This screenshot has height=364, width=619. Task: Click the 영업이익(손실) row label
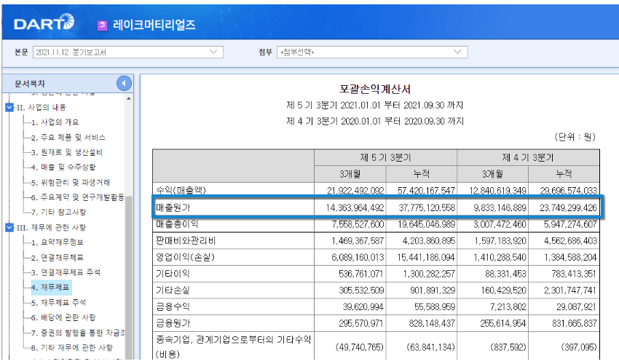tap(185, 258)
